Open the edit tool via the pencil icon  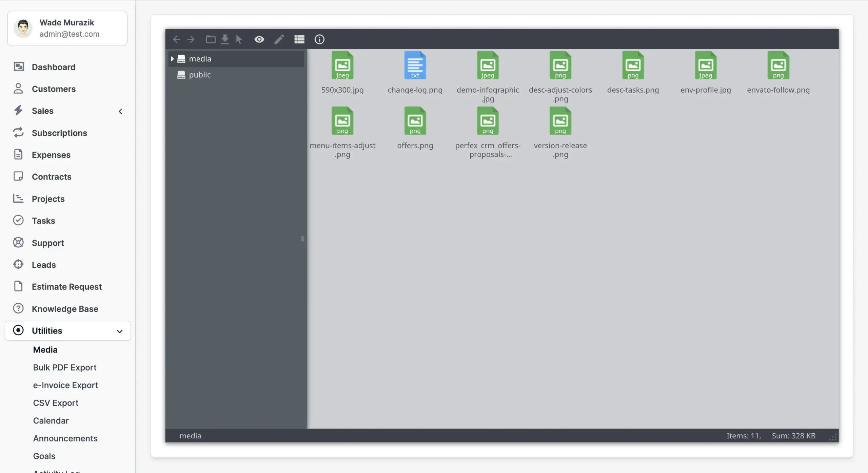[279, 39]
